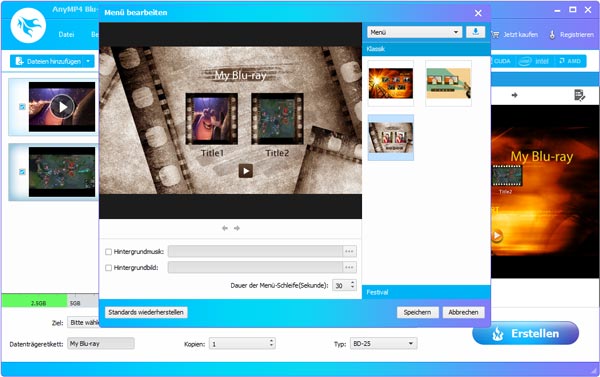Enable the Hintergrundmusik checkbox
The height and width of the screenshot is (377, 600).
point(108,252)
